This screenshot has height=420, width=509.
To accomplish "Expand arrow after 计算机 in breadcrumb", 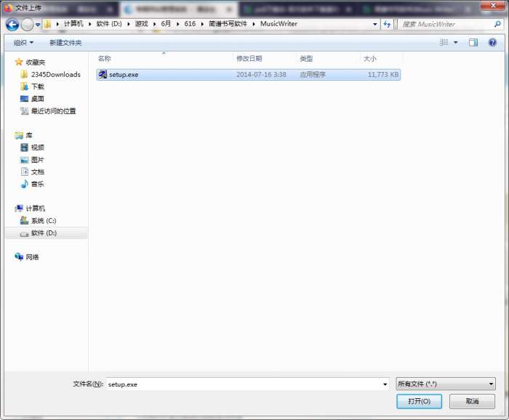I will pyautogui.click(x=89, y=24).
